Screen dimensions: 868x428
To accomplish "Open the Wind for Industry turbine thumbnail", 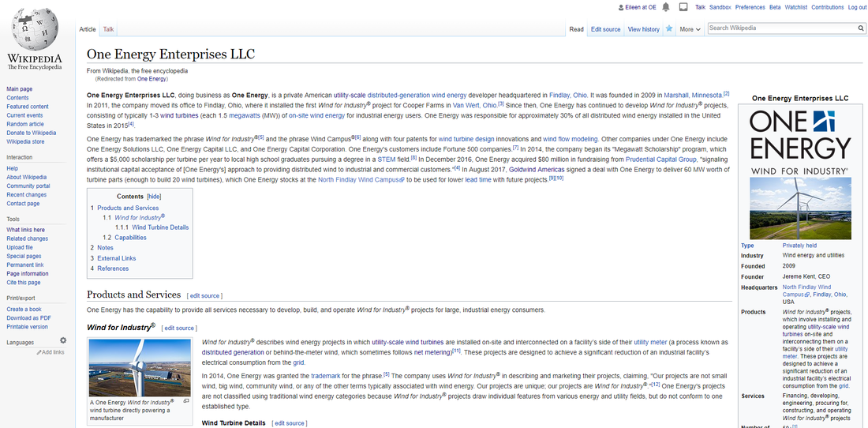I will 140,367.
